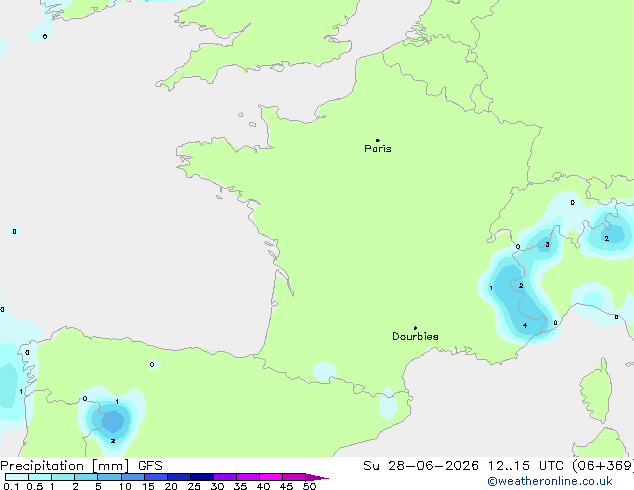The width and height of the screenshot is (634, 490).
Task: Open the weatheronline.co.uk copyright link
Action: click(550, 481)
